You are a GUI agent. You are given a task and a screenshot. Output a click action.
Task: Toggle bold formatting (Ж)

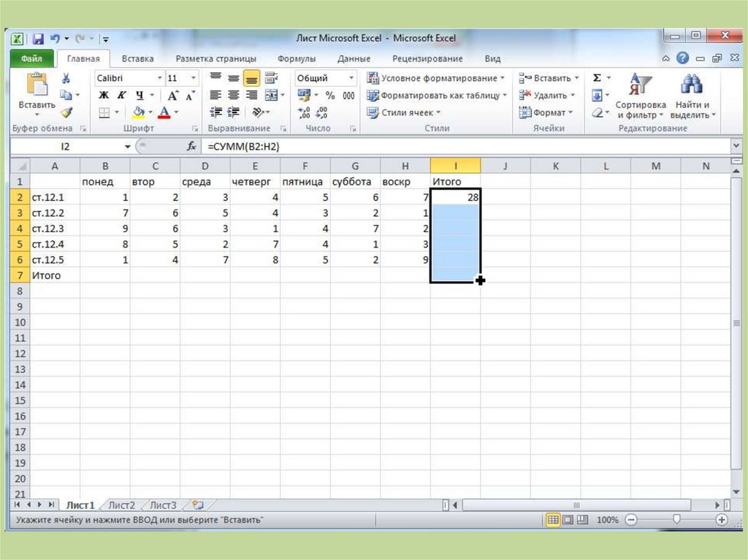104,96
